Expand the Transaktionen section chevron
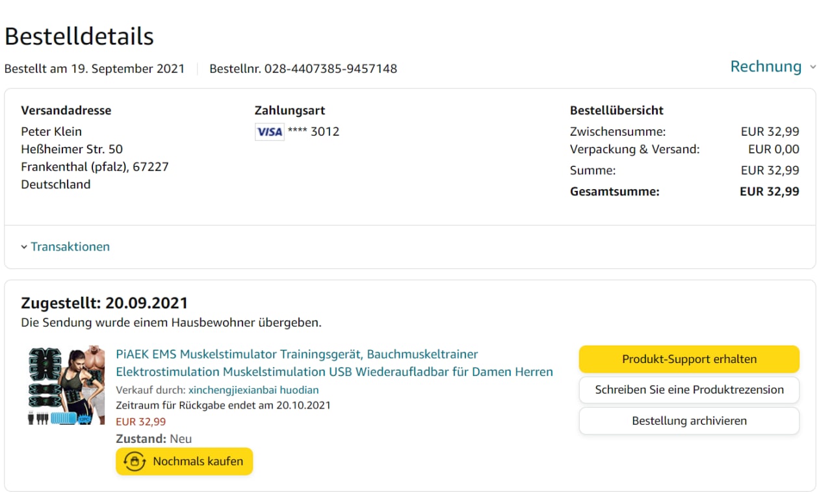Viewport: 832px width, 504px height. tap(24, 247)
